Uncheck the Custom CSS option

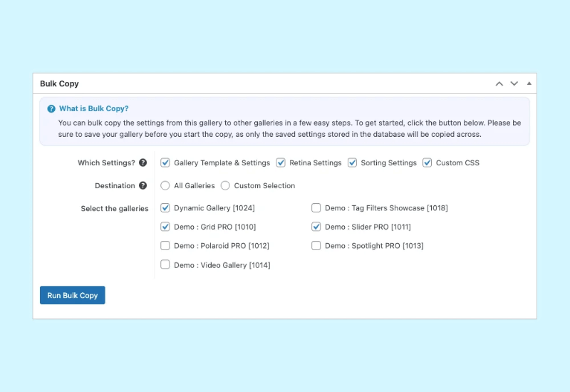tap(427, 163)
